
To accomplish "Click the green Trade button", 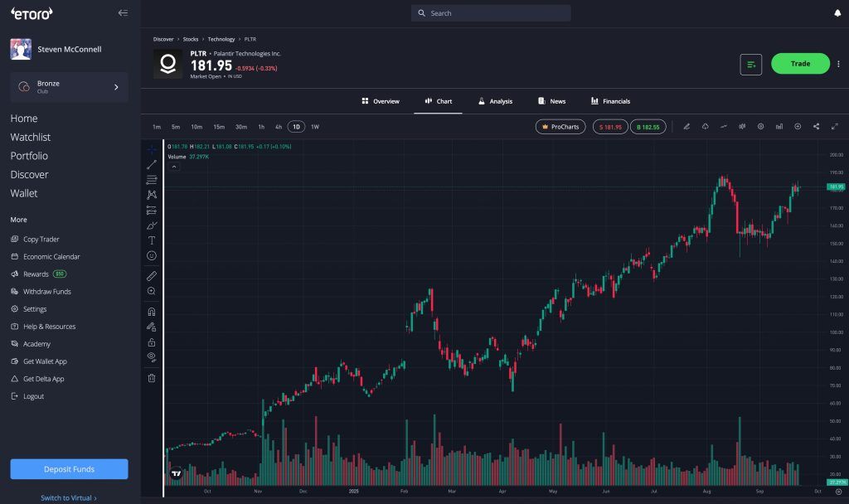I will (x=800, y=63).
